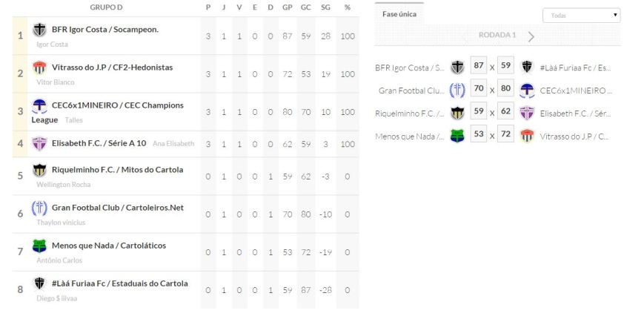Click Gran Footbal Club crest in standings
The height and width of the screenshot is (319, 644).
tap(40, 208)
